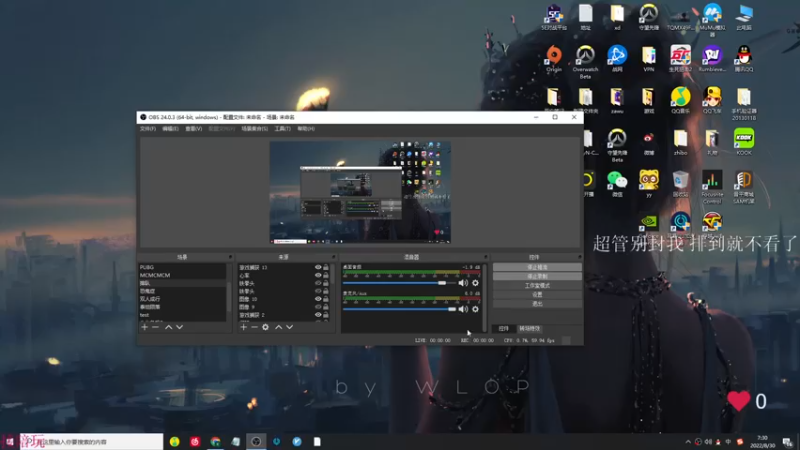The width and height of the screenshot is (800, 450).
Task: Open Mic/Aux gear settings in mixer
Action: tap(476, 309)
